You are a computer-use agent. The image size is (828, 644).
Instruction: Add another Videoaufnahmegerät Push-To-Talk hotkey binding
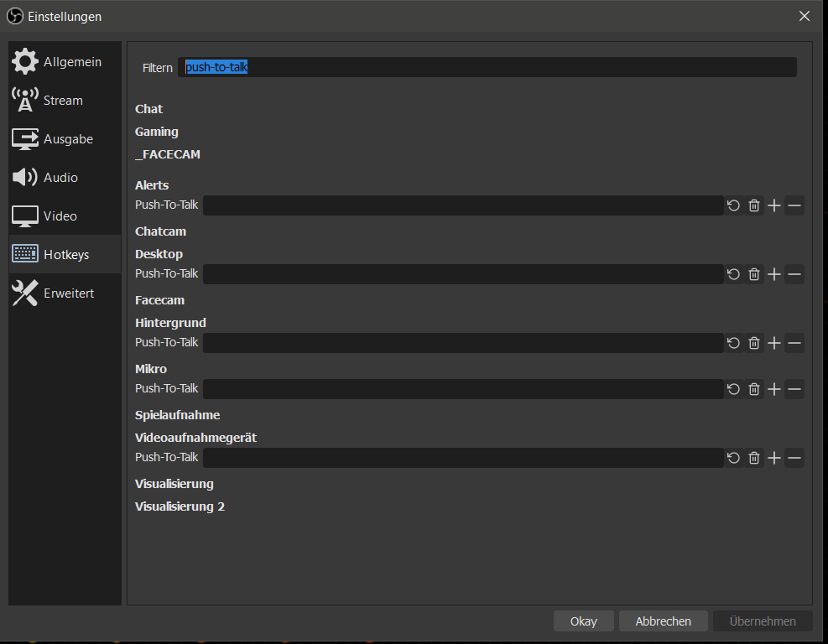point(774,458)
